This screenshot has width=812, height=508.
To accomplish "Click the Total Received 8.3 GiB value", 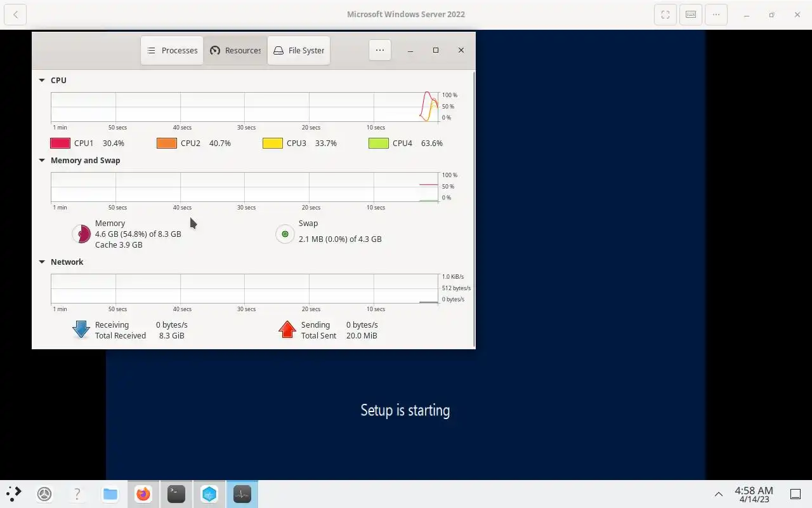I will (172, 336).
